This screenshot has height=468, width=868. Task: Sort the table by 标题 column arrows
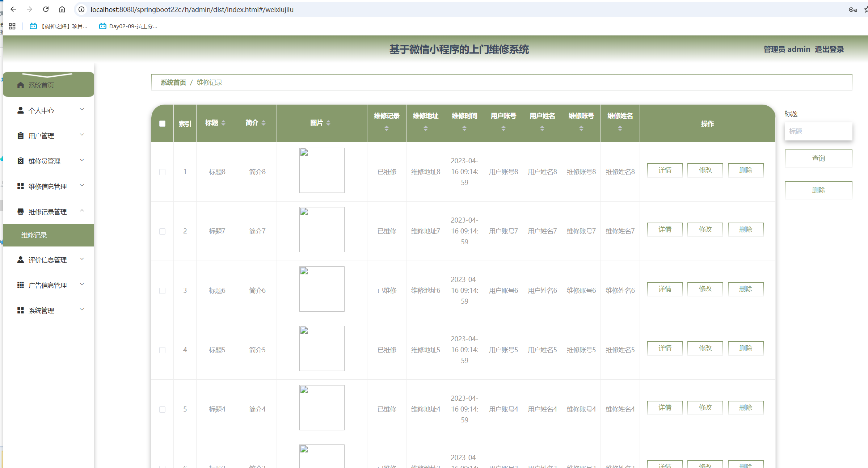click(x=223, y=123)
